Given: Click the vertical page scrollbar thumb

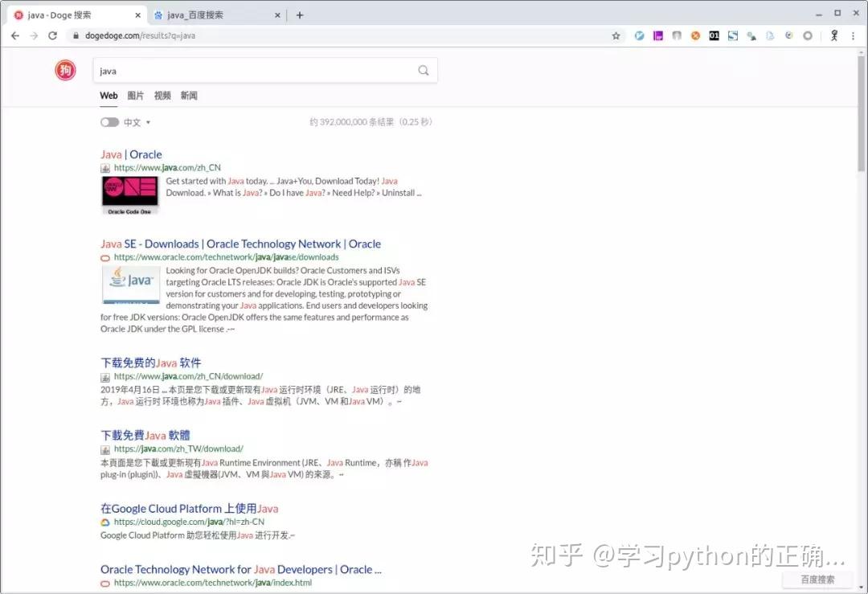Looking at the screenshot, I should pos(861,113).
